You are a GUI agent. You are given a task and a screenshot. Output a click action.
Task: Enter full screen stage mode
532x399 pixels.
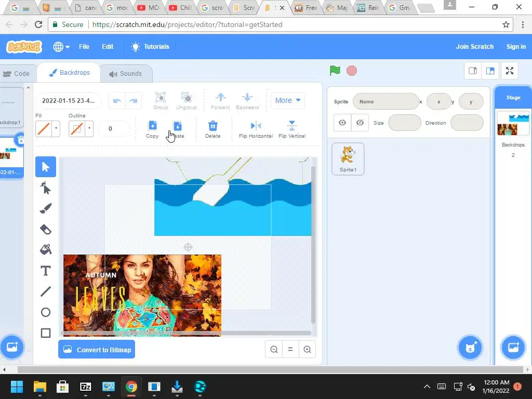(510, 71)
